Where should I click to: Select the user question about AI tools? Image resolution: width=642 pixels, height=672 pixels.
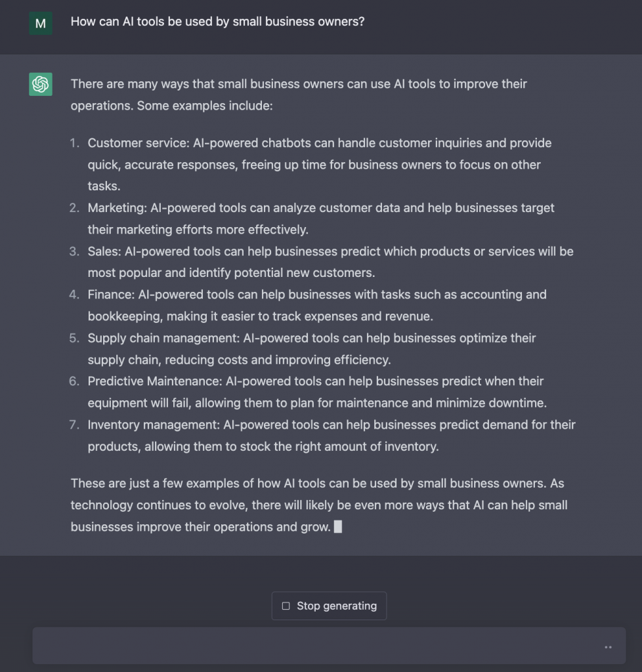tap(217, 22)
